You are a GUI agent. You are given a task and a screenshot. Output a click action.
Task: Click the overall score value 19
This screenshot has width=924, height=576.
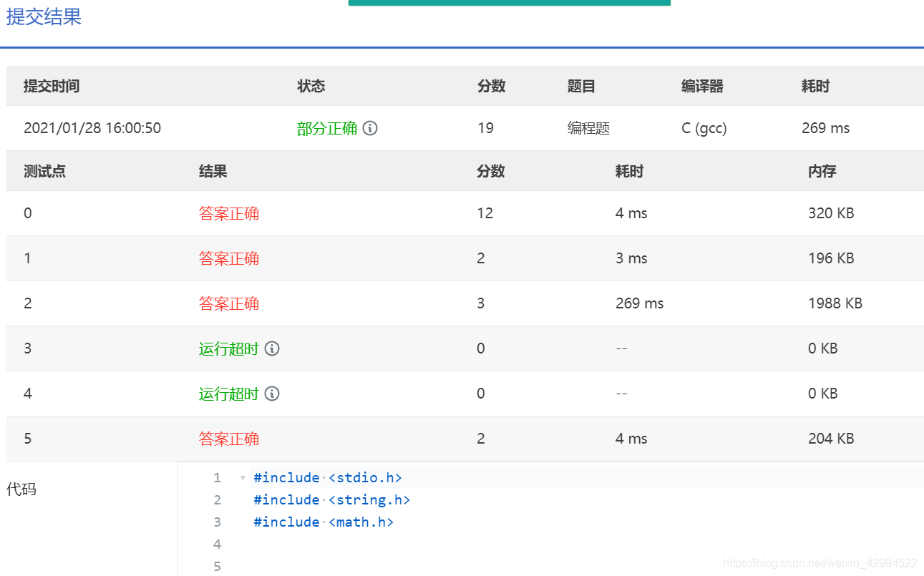tap(485, 128)
